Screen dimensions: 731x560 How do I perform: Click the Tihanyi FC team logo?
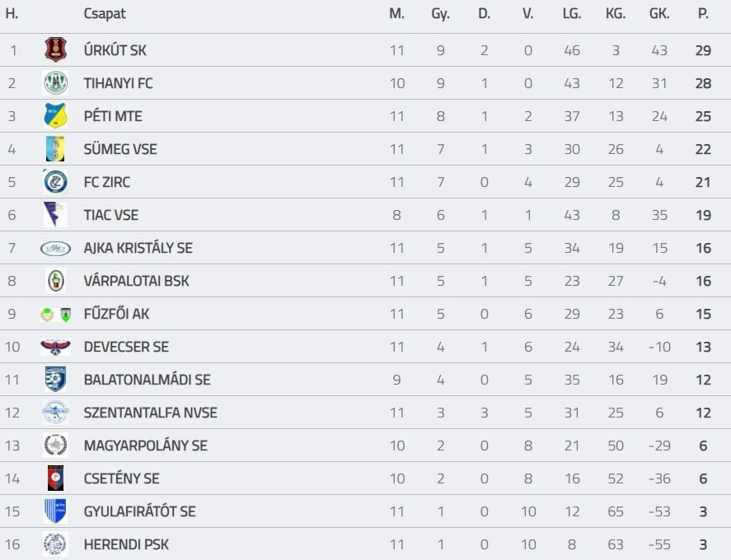click(55, 83)
